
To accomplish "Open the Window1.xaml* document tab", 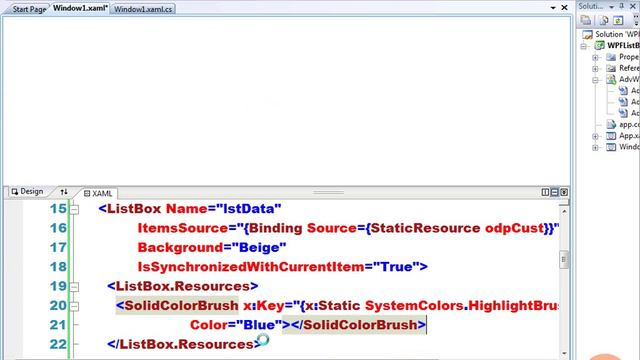I will point(80,8).
